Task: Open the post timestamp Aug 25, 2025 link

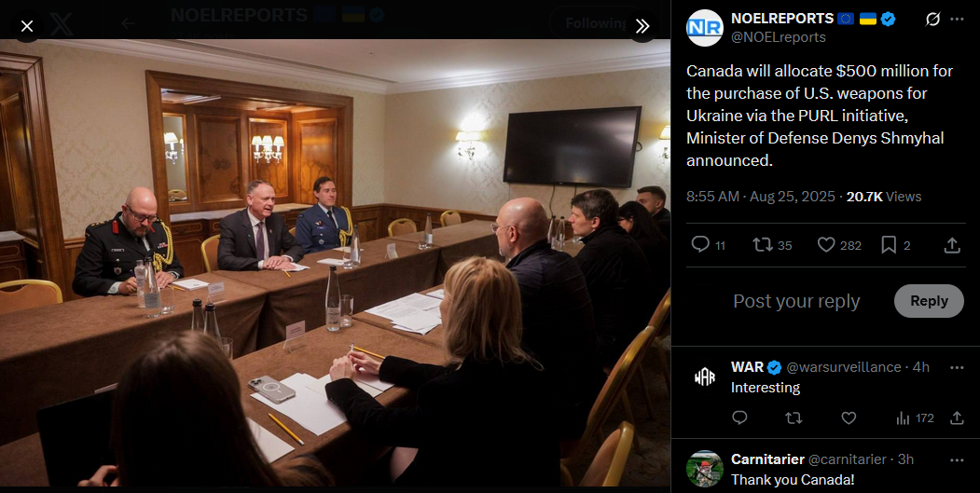Action: [x=793, y=197]
